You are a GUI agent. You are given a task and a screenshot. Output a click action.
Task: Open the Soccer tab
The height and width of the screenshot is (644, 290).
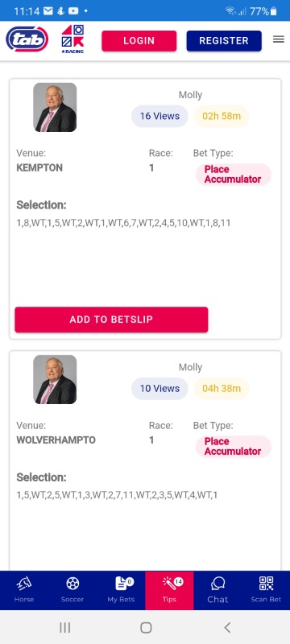coord(72,589)
